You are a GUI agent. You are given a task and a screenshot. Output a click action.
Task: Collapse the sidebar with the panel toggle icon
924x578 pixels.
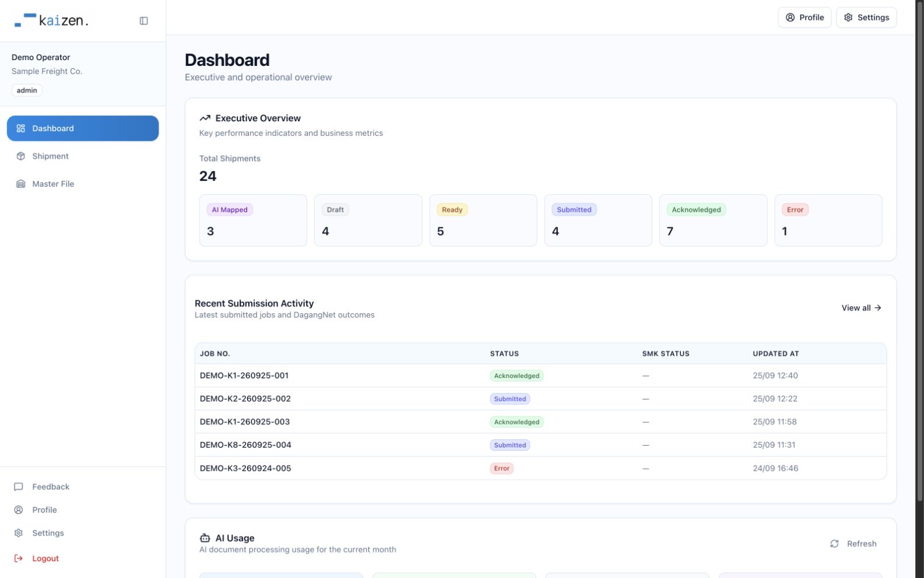143,21
